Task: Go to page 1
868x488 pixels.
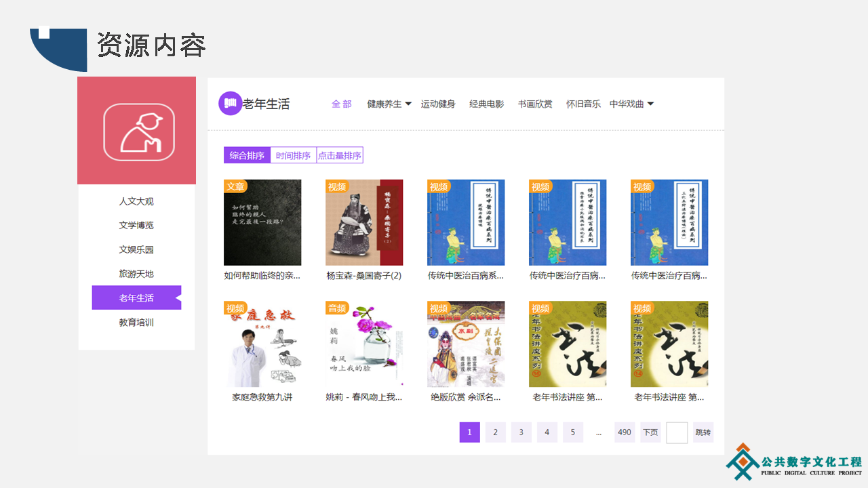Action: tap(470, 432)
